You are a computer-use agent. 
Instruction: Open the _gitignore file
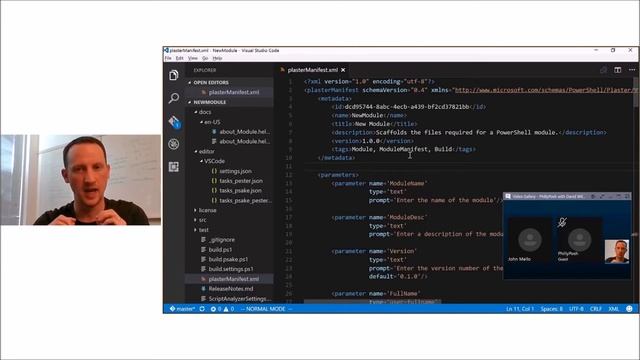(222, 240)
